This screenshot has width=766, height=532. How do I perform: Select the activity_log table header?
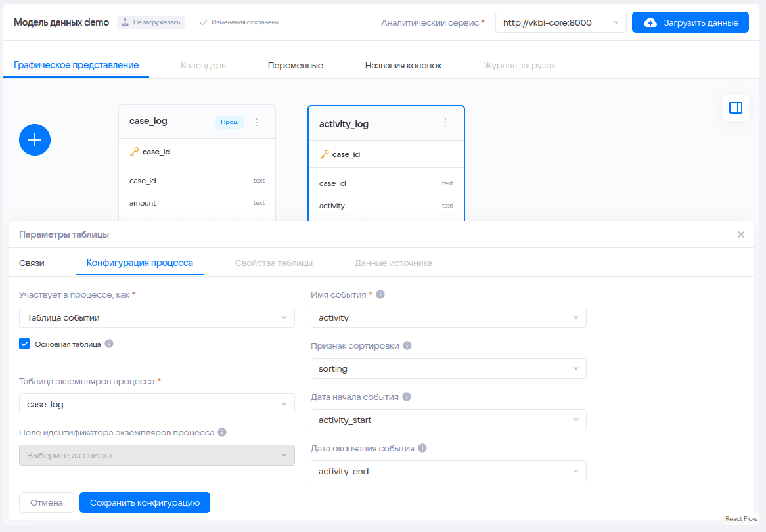pyautogui.click(x=386, y=123)
